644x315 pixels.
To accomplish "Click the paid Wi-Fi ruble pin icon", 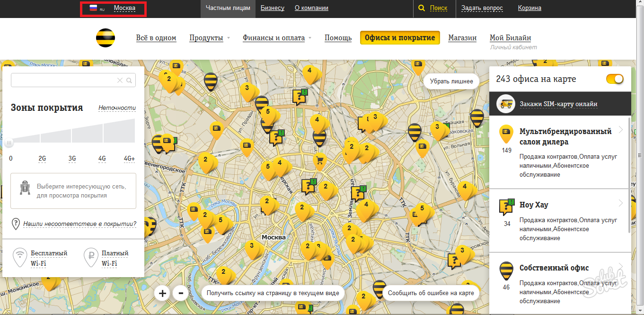I will pos(90,257).
